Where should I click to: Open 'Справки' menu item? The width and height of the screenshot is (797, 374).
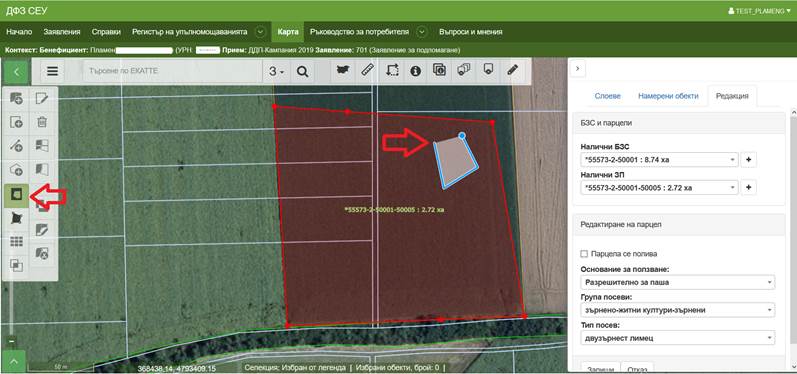coord(106,32)
